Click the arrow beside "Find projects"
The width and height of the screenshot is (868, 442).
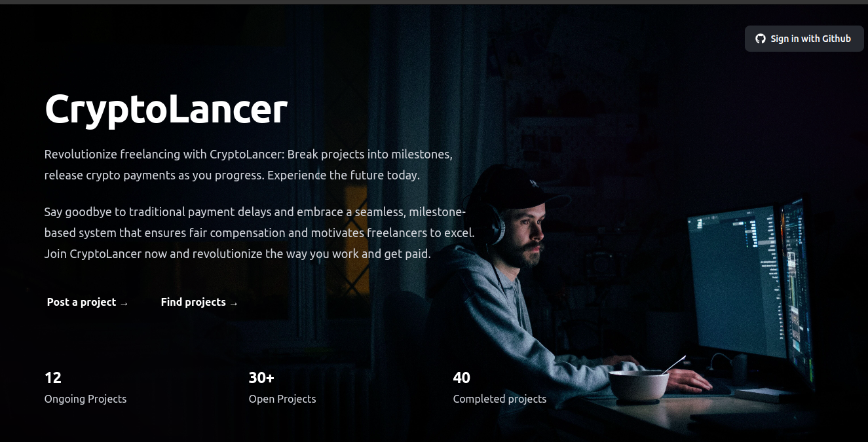click(234, 303)
